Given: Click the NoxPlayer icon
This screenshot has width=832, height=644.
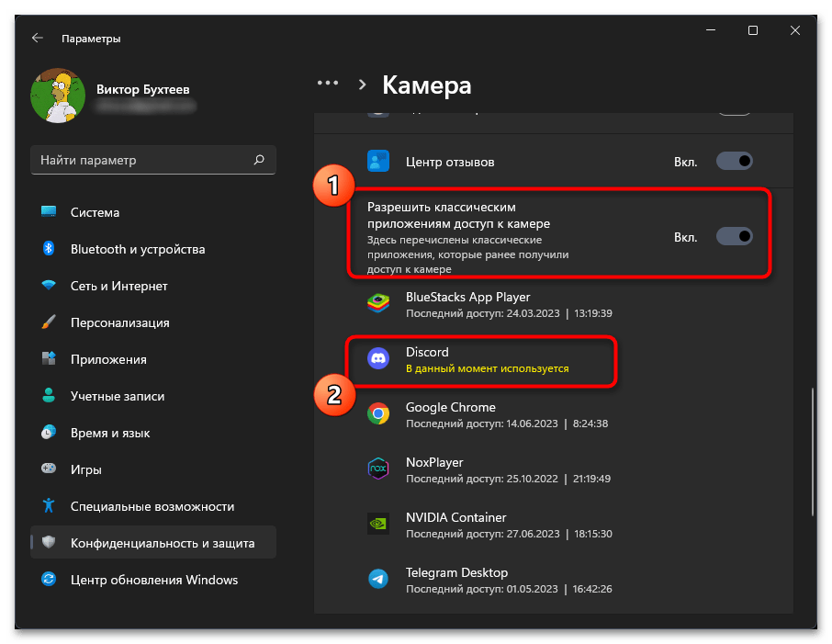Looking at the screenshot, I should 378,469.
